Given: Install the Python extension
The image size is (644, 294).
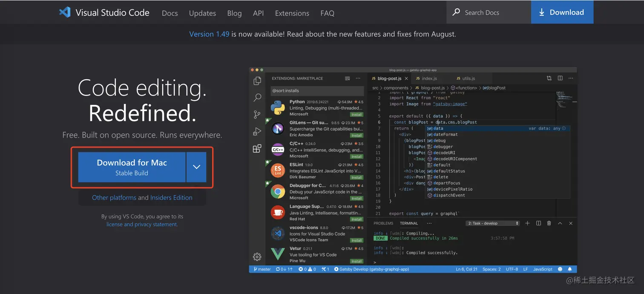Looking at the screenshot, I should pyautogui.click(x=356, y=115).
